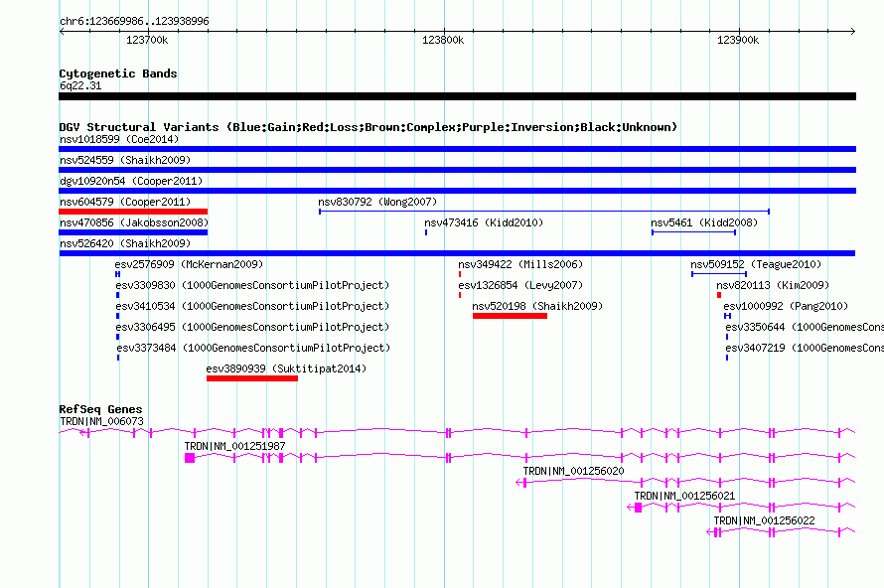This screenshot has height=588, width=884.
Task: Open the nsv473416 (Kidd2010) variant
Action: [x=484, y=222]
